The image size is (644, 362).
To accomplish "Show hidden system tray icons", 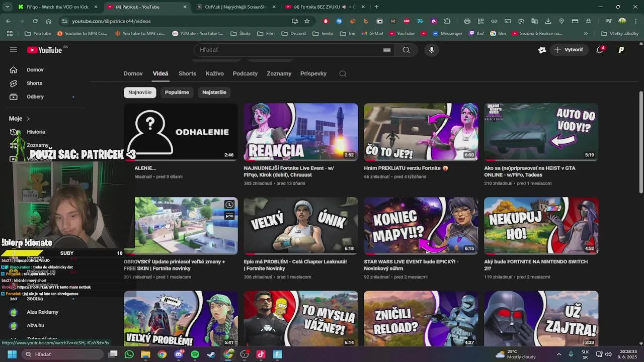I will (558, 354).
